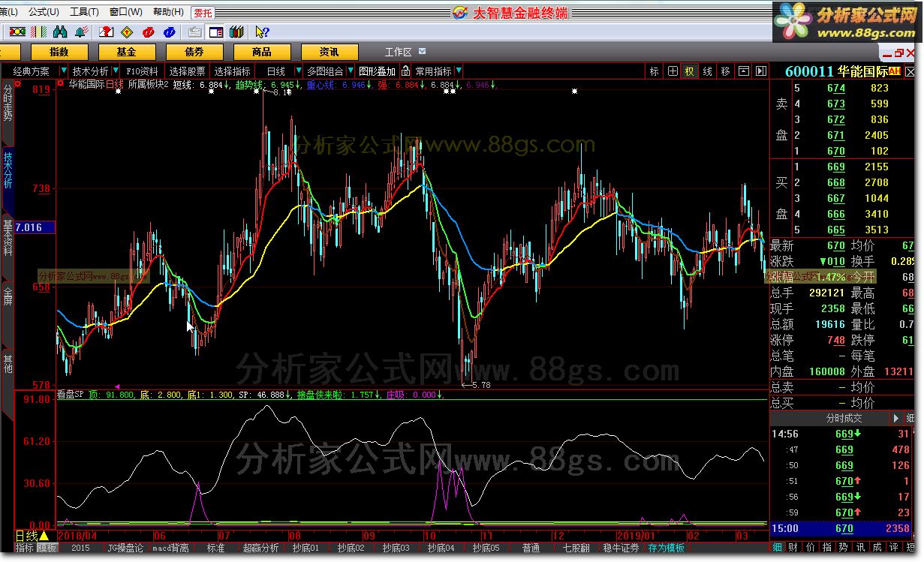The image size is (924, 562).
Task: Switch to the 模板 bottom tab
Action: coord(47,548)
